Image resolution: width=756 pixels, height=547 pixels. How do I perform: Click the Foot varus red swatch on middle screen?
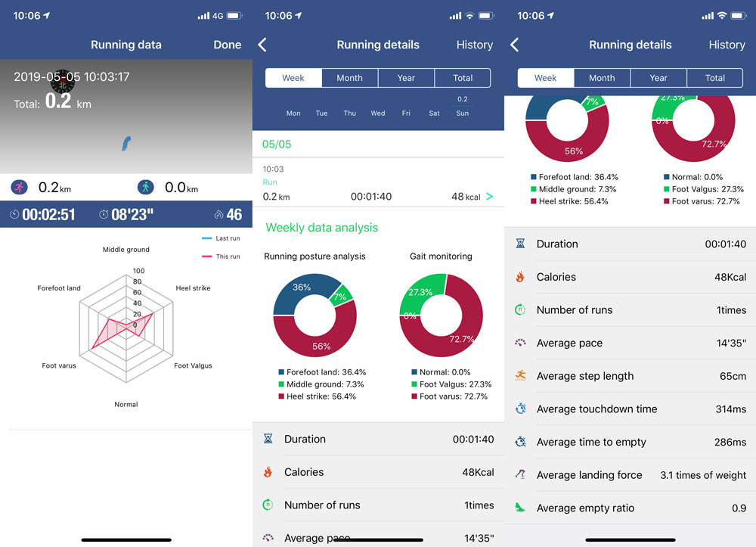414,396
